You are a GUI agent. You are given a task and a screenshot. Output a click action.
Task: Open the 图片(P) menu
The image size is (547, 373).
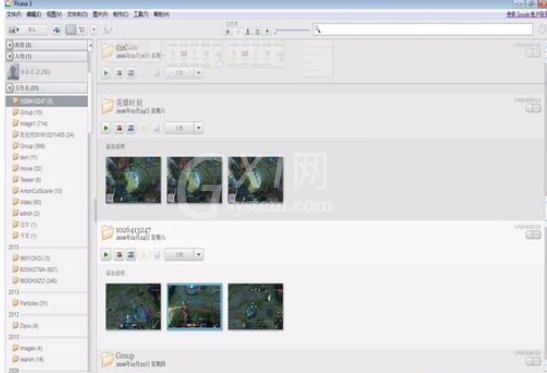tap(100, 14)
